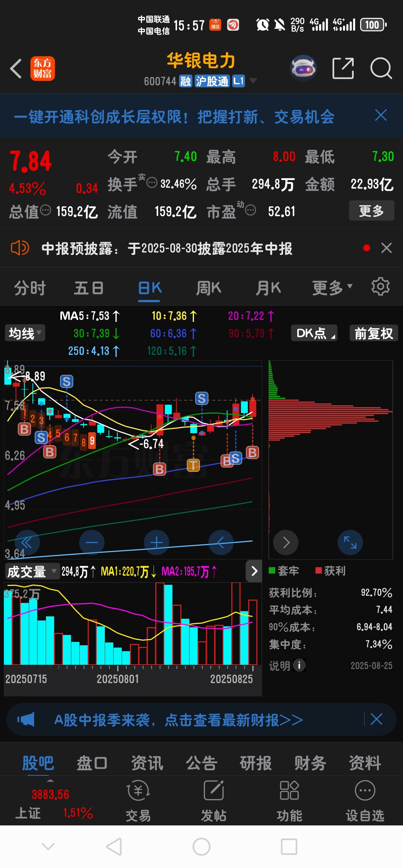Tap the 总值 info circle icon
Screen dimensions: 403x868
point(45,210)
